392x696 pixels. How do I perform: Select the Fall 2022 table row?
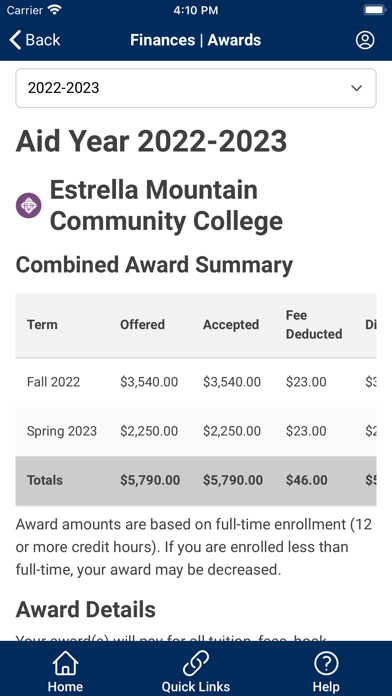[196, 382]
